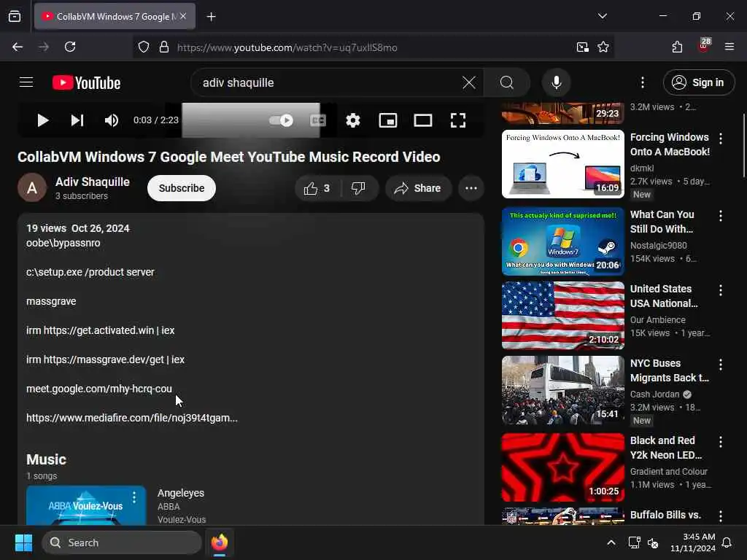View site security padlock info
The width and height of the screenshot is (747, 560).
click(164, 47)
